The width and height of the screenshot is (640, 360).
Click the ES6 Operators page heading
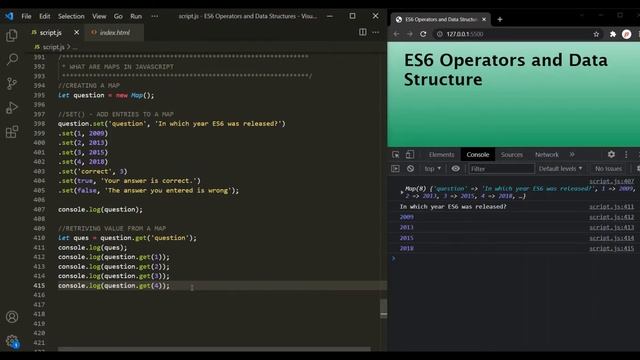(506, 69)
